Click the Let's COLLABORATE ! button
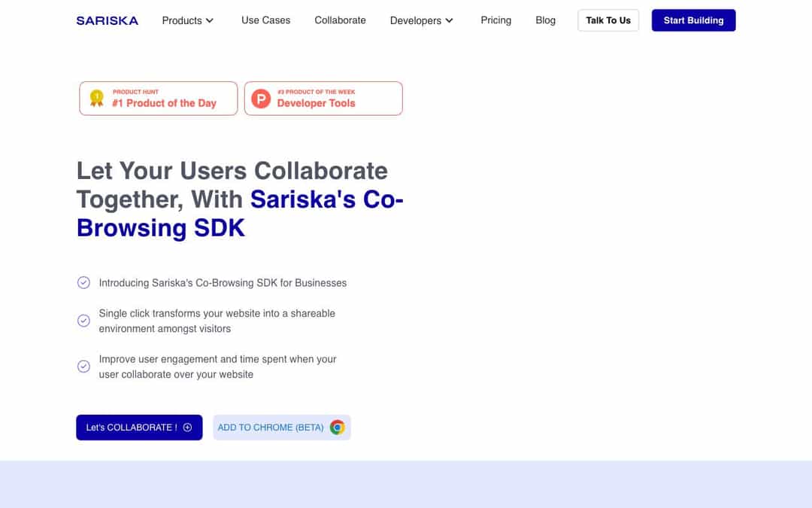The width and height of the screenshot is (812, 508). coord(139,427)
